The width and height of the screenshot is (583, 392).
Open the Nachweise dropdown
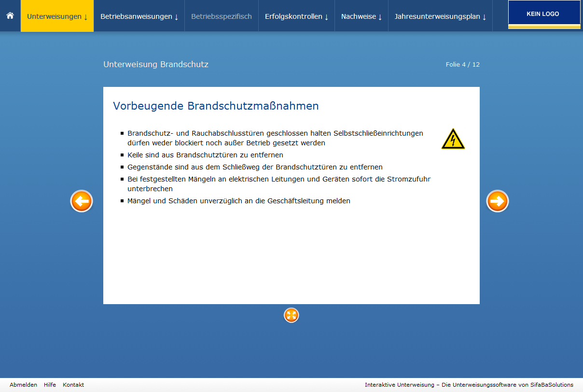[361, 15]
